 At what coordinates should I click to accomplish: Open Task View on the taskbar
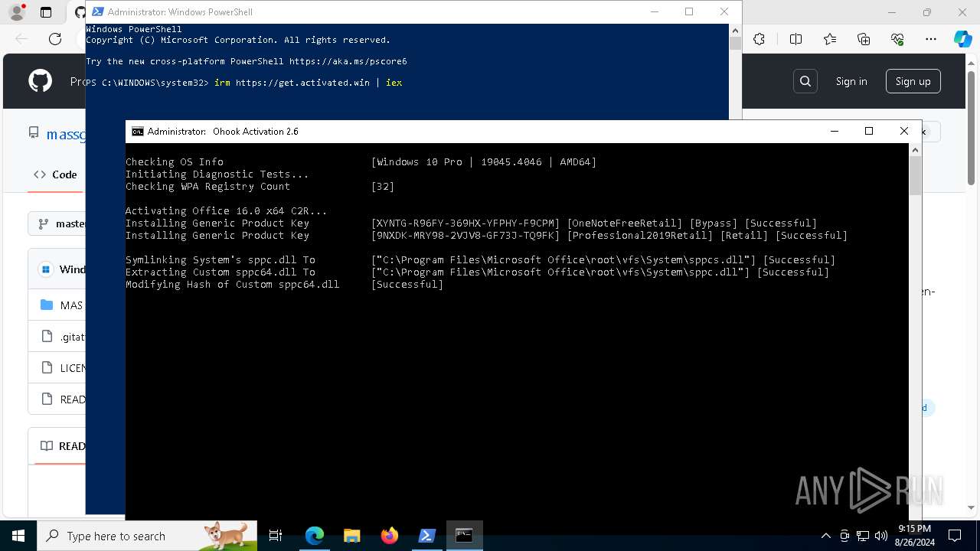coord(276,536)
